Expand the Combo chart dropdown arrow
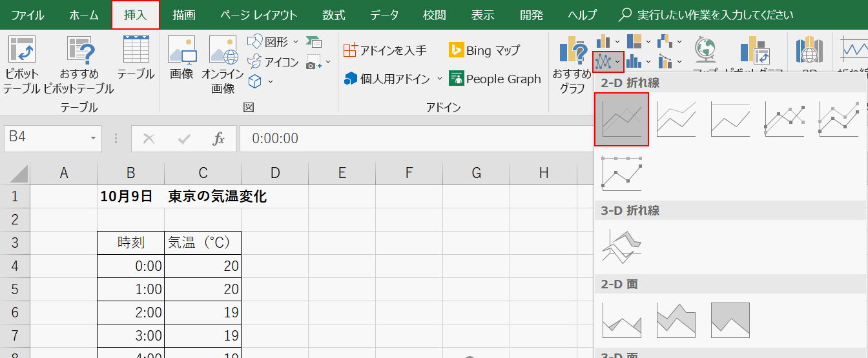This screenshot has width=868, height=358. pyautogui.click(x=679, y=62)
